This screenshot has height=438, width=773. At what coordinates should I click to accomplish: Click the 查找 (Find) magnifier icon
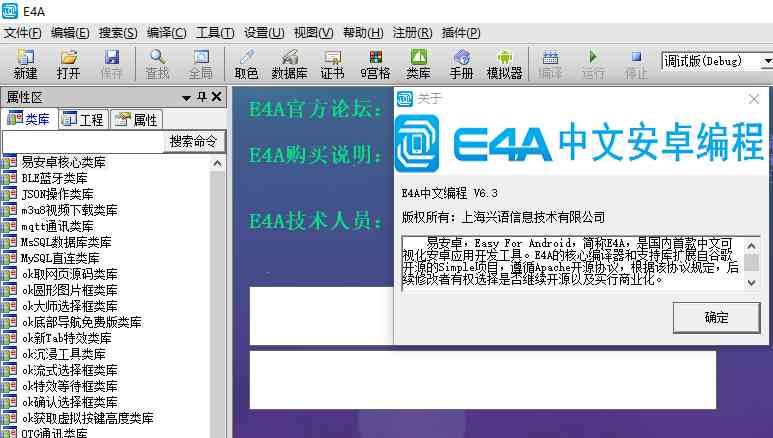pyautogui.click(x=157, y=64)
